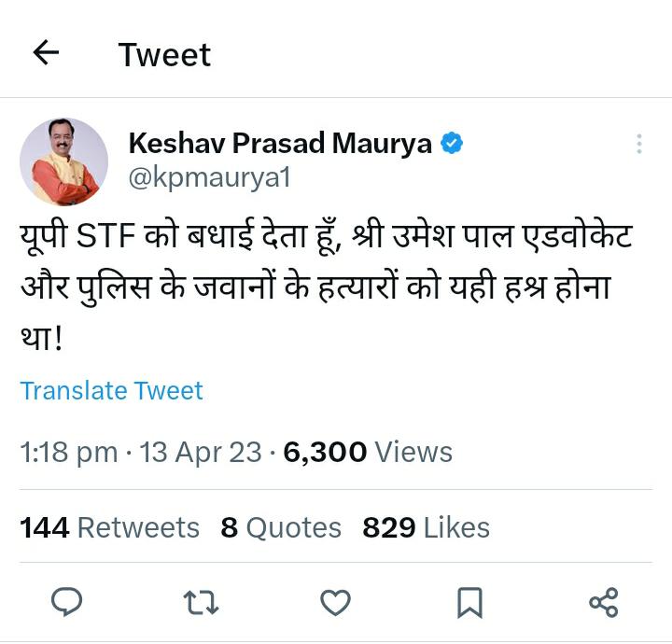This screenshot has width=672, height=644.
Task: Open the @kpmaurya1 handle
Action: pos(209,177)
